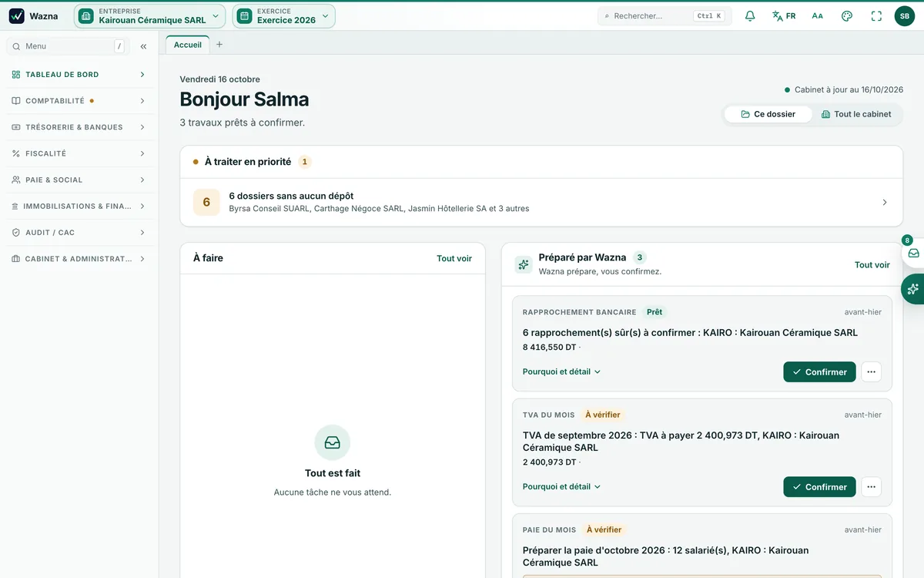
Task: Expand Pourquoi et détail on Rapprochement bancaire card
Action: pos(561,371)
